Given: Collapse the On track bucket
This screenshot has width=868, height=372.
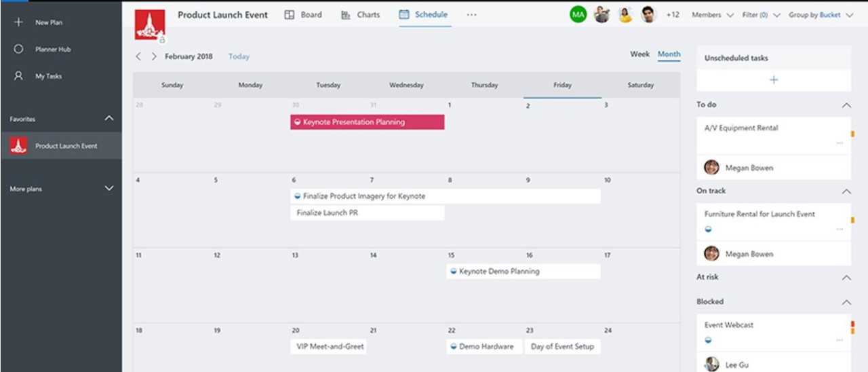Looking at the screenshot, I should click(846, 191).
